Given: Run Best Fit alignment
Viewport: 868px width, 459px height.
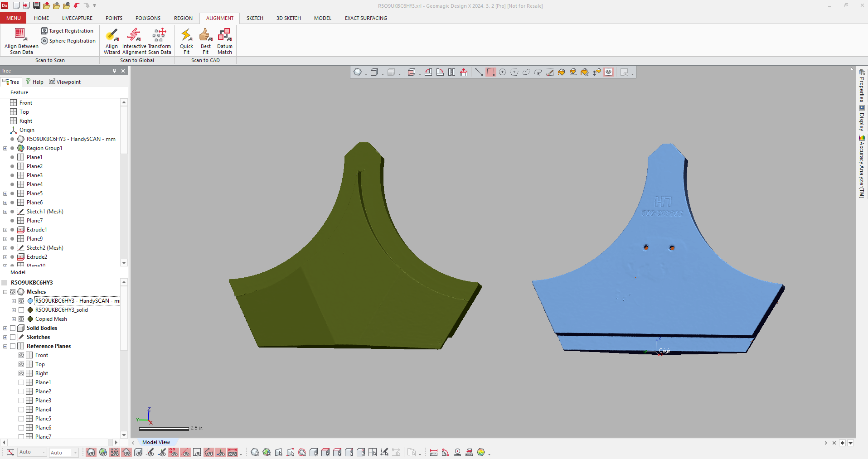Looking at the screenshot, I should (x=205, y=41).
